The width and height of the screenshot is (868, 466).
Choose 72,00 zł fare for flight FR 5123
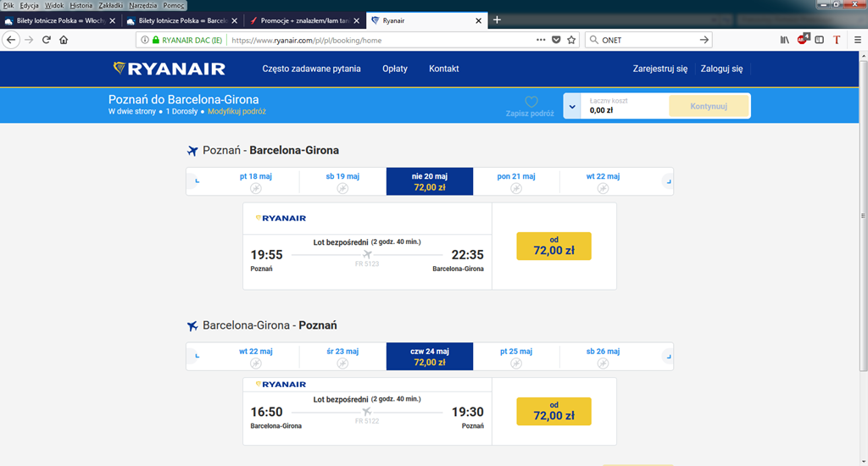(554, 247)
